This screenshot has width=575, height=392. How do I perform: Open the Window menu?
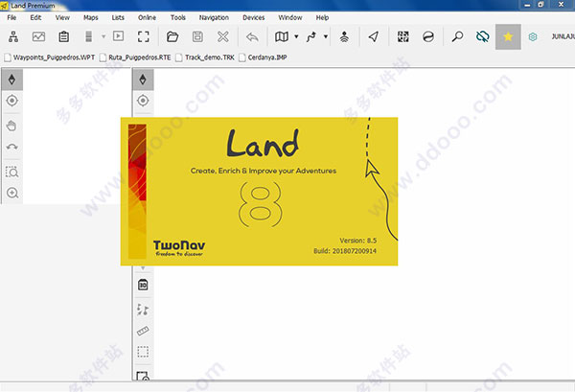tap(290, 17)
